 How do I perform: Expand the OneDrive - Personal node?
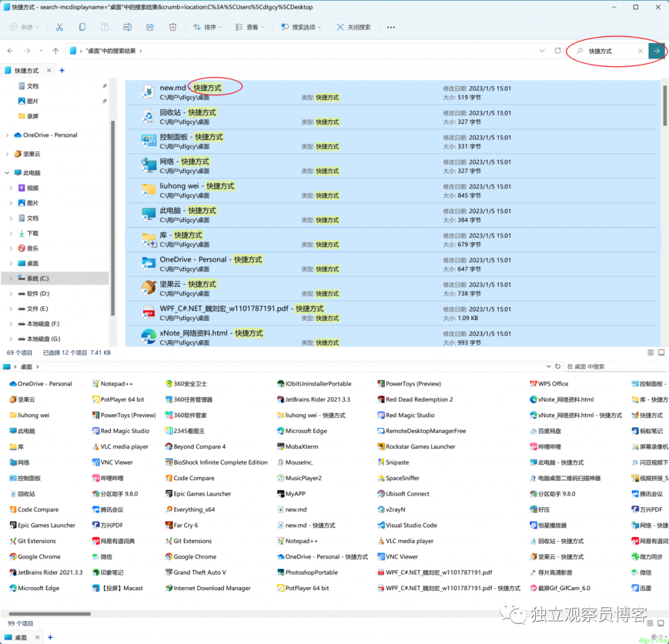pos(7,135)
